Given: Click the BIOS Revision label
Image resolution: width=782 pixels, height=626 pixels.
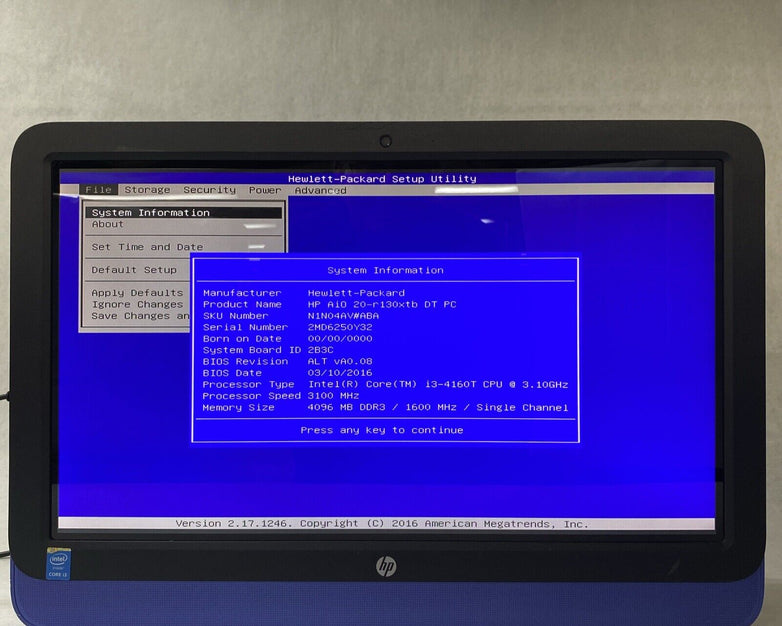Looking at the screenshot, I should (245, 362).
